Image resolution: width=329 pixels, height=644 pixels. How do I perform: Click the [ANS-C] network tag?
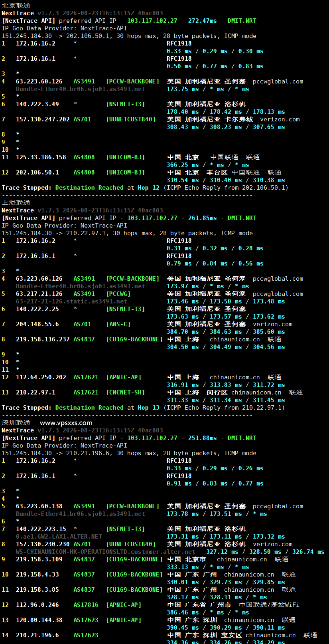(118, 324)
